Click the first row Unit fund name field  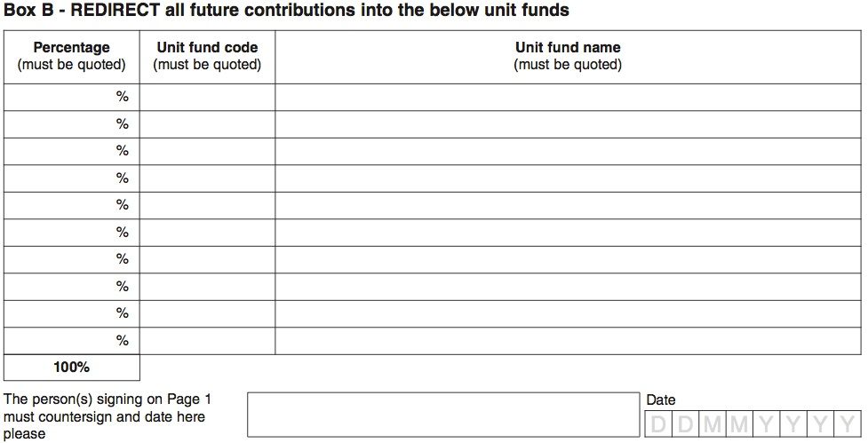pos(568,98)
